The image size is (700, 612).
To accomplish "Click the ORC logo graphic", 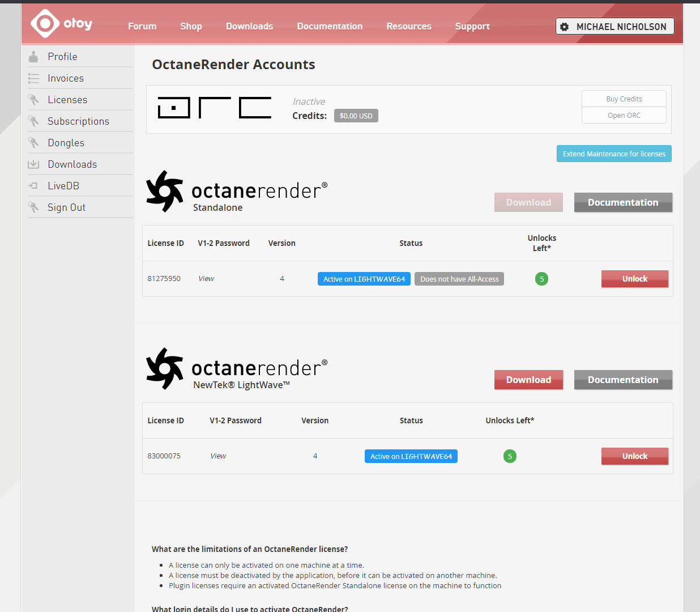I will point(214,108).
